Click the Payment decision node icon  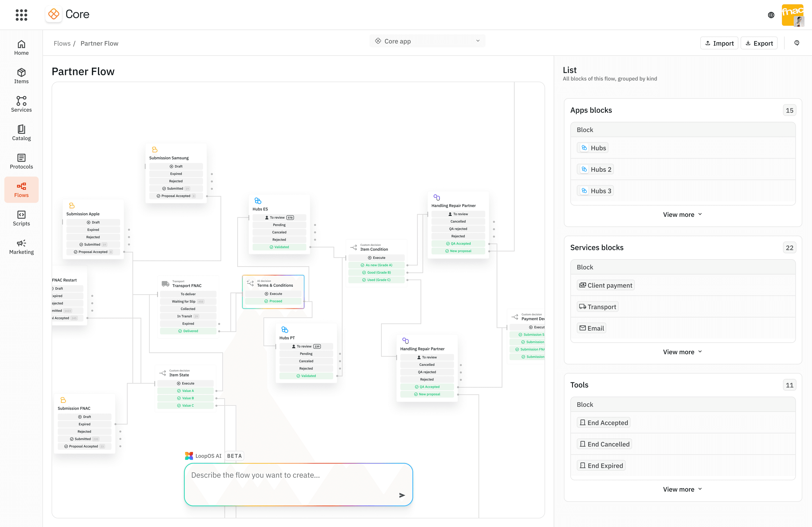pyautogui.click(x=515, y=317)
